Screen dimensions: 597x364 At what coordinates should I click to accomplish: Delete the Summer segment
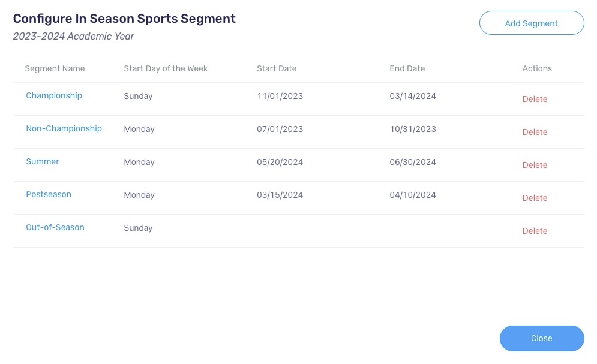(535, 165)
